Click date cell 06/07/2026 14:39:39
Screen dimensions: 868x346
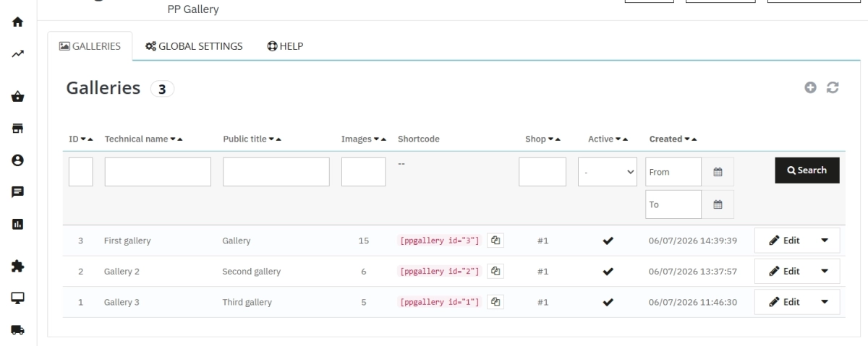click(x=693, y=241)
